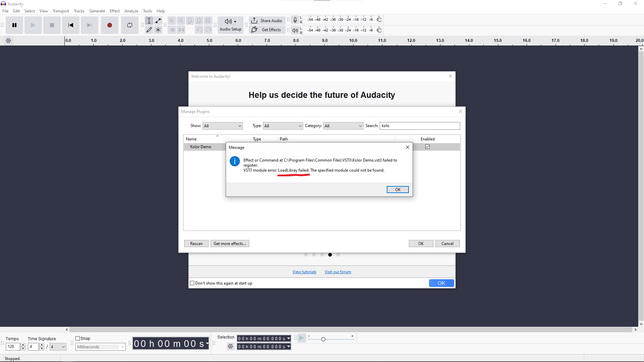Adjust the recording level slider knob
This screenshot has height=362, width=644.
(379, 20)
